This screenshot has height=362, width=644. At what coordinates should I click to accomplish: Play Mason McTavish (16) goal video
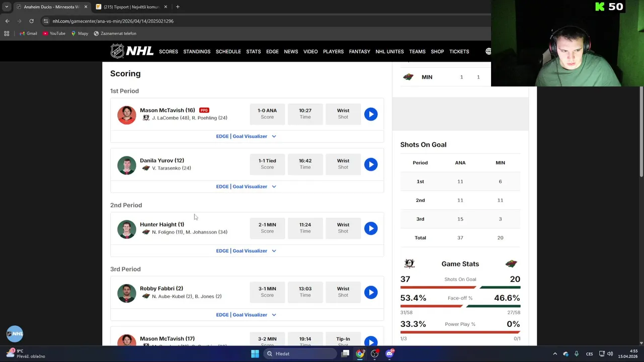click(x=371, y=114)
